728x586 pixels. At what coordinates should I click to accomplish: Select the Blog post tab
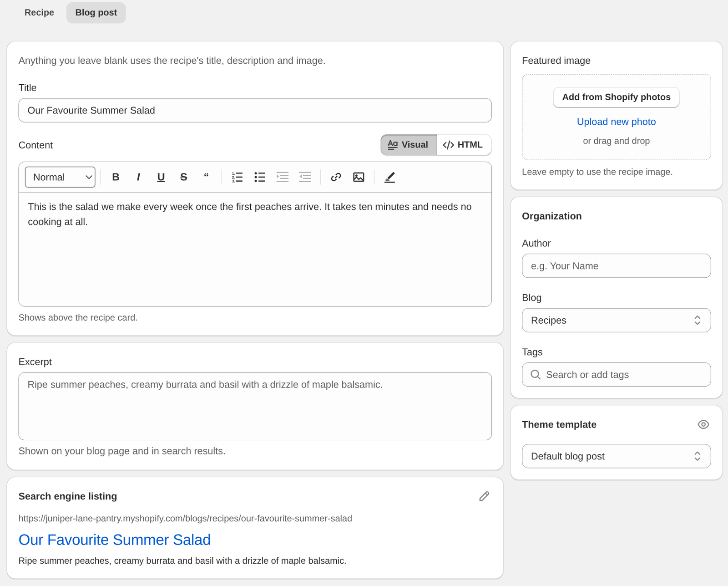coord(96,13)
